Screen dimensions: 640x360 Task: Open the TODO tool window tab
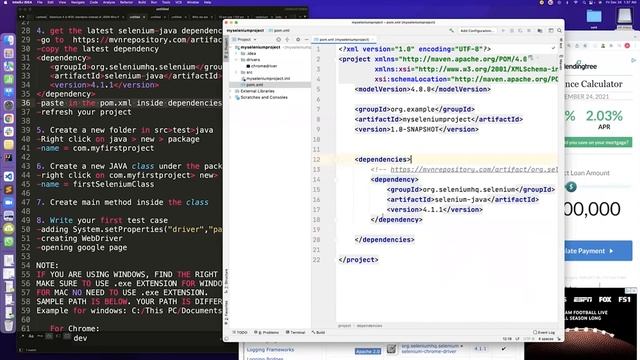tap(240, 333)
